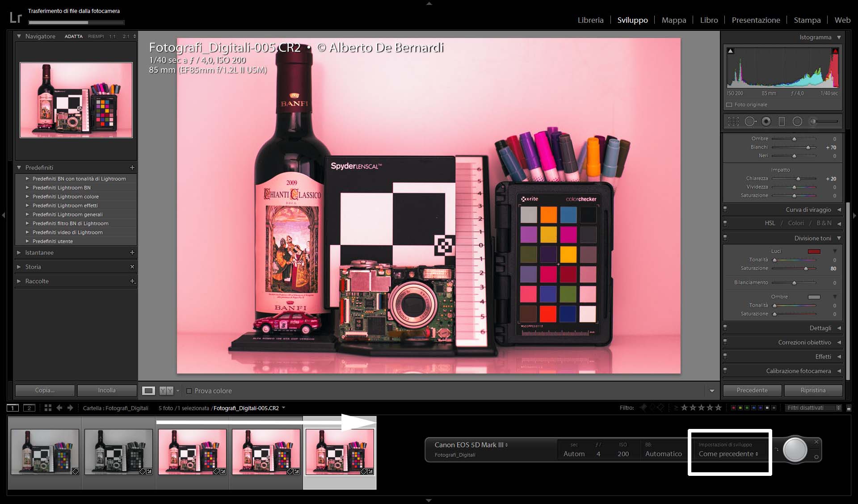Select the Radial Filter tool
Viewport: 858px width, 504px height.
pyautogui.click(x=797, y=121)
